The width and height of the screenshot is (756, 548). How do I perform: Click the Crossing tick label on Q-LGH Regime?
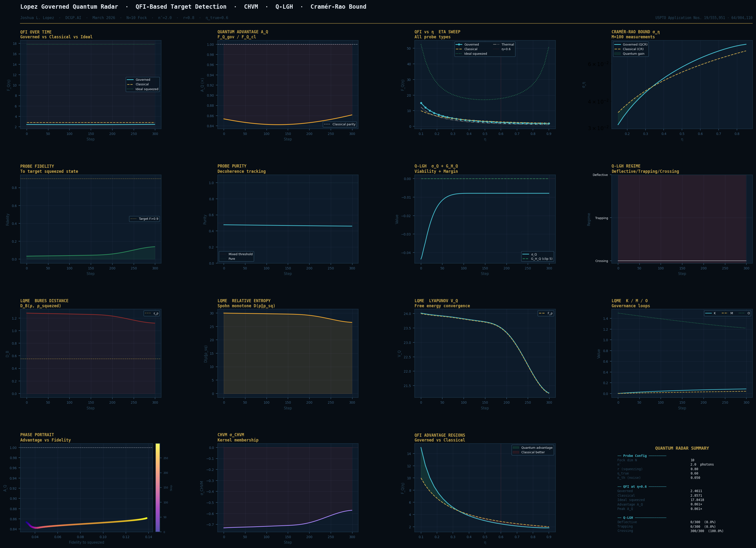(x=601, y=261)
